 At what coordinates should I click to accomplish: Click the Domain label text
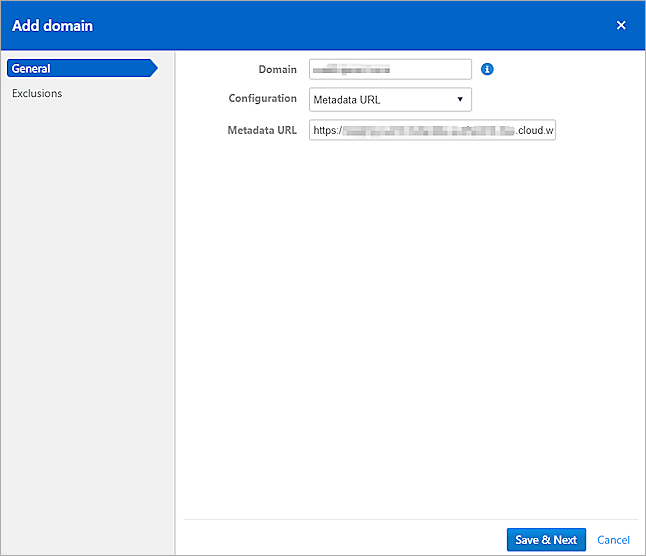pos(277,69)
